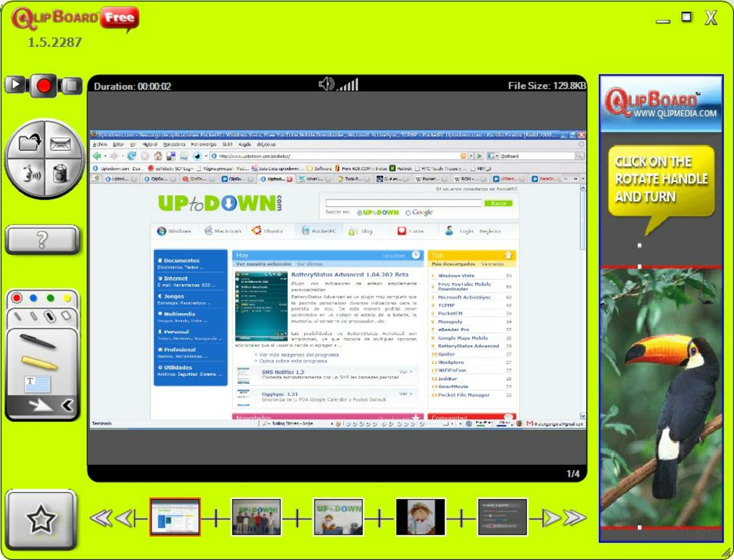Open file with the folder arrow icon
This screenshot has height=560, width=734.
tap(29, 142)
